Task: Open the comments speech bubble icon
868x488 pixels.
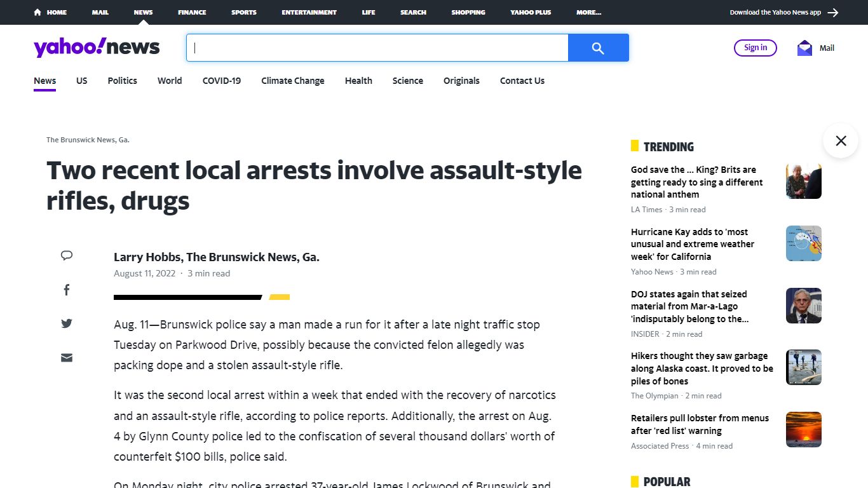Action: coord(67,255)
